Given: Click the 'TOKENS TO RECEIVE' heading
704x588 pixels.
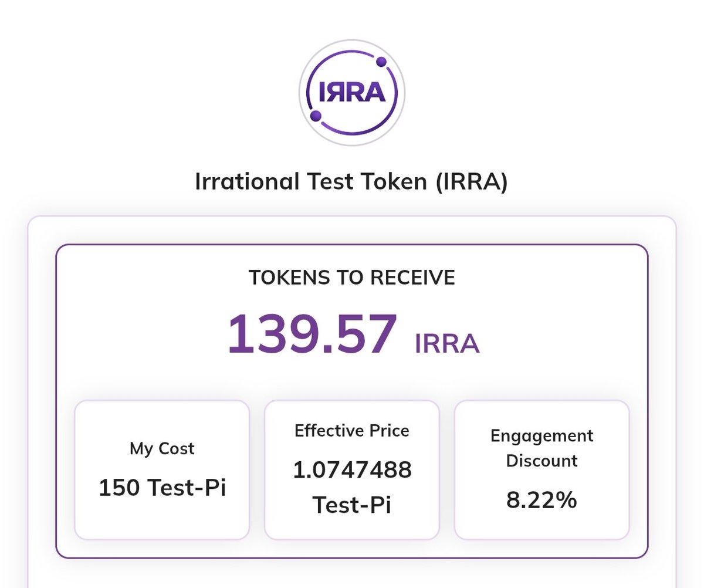Looking at the screenshot, I should [x=352, y=278].
